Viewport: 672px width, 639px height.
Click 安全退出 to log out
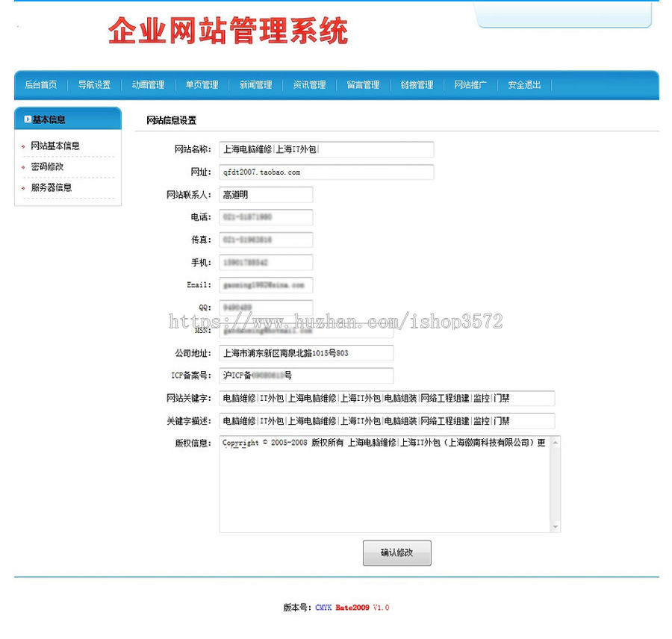tap(523, 84)
